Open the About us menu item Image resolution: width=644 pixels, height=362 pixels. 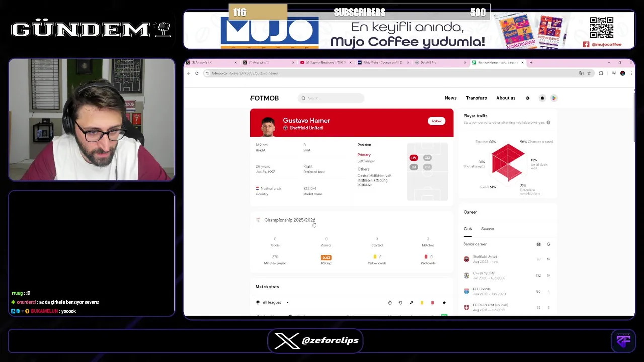point(506,98)
